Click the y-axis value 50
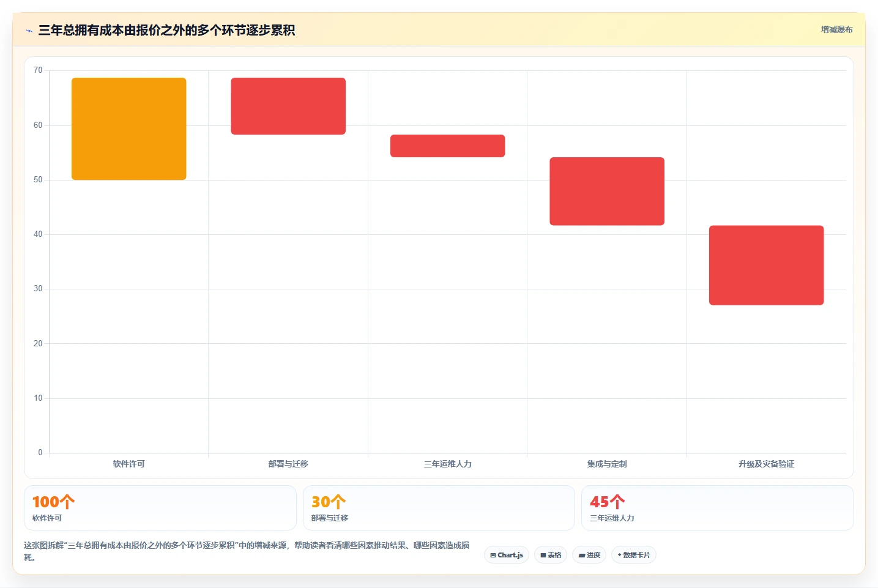 tap(38, 180)
